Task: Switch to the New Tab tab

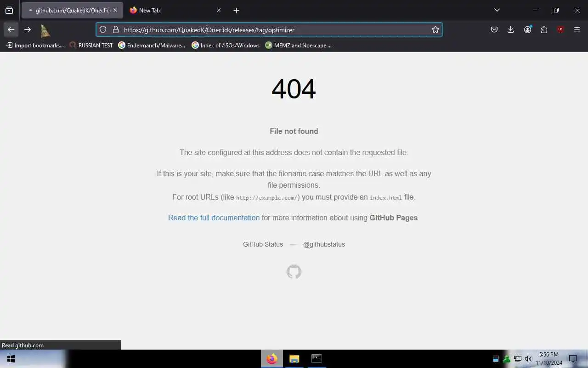Action: [175, 10]
